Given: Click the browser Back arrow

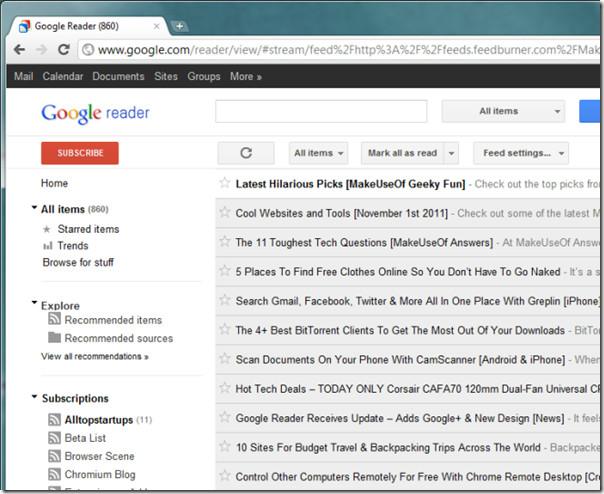Looking at the screenshot, I should 19,49.
